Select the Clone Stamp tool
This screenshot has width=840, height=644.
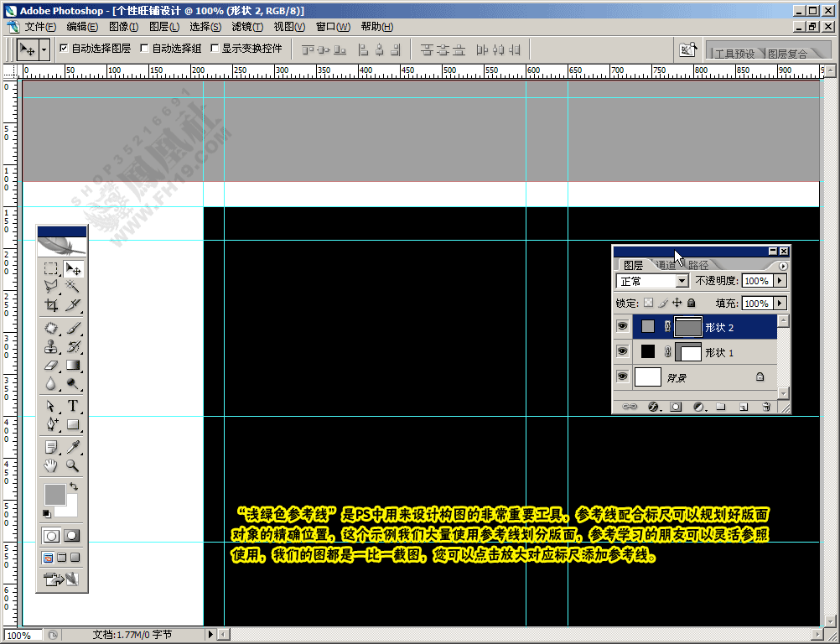(51, 346)
